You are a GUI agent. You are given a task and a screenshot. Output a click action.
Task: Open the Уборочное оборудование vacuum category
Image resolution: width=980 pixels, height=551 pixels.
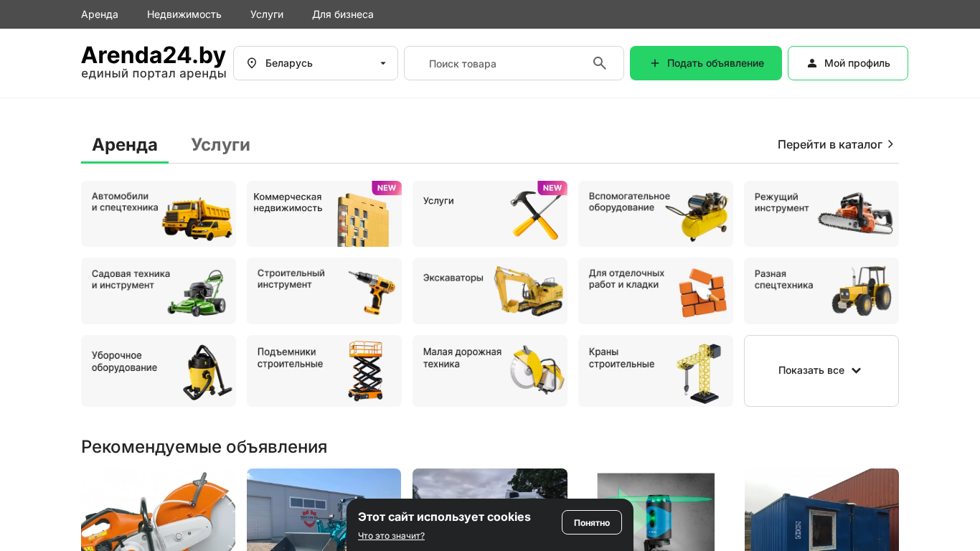159,371
